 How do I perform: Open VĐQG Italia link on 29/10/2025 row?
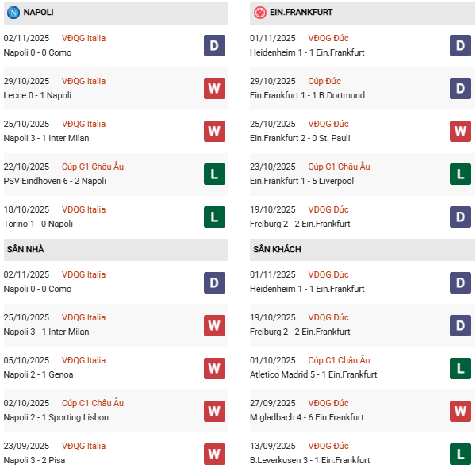83,81
